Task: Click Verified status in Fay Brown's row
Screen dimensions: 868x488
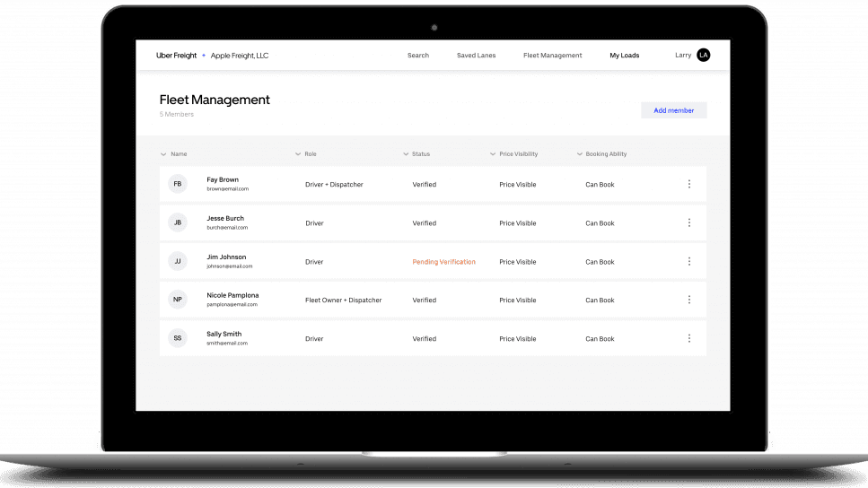Action: point(425,185)
